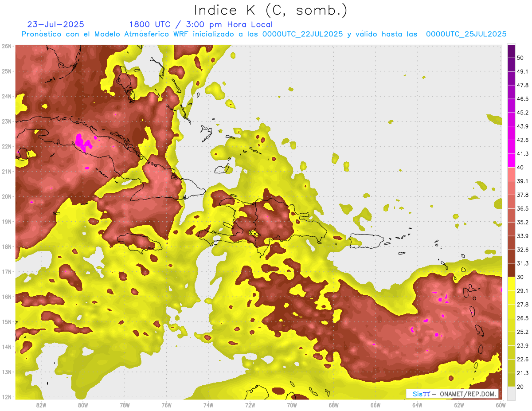This screenshot has width=532, height=411.
Task: Click the colorbar value "23.9"
Action: tap(522, 345)
